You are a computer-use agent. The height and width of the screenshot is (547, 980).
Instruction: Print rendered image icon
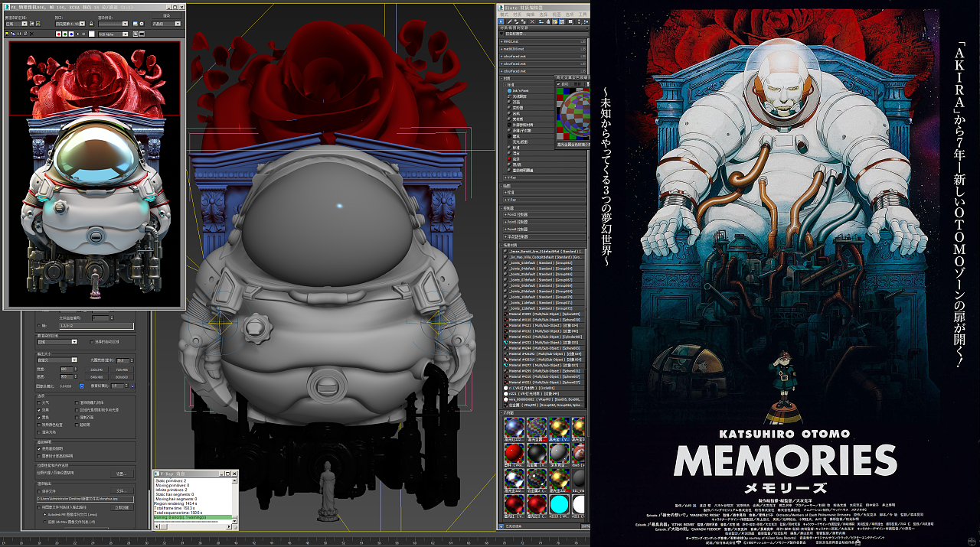tap(25, 34)
